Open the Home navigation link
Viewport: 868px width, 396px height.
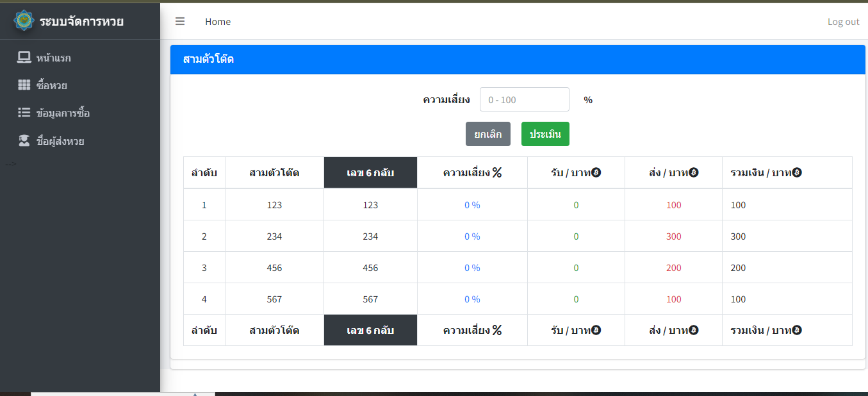tap(218, 22)
